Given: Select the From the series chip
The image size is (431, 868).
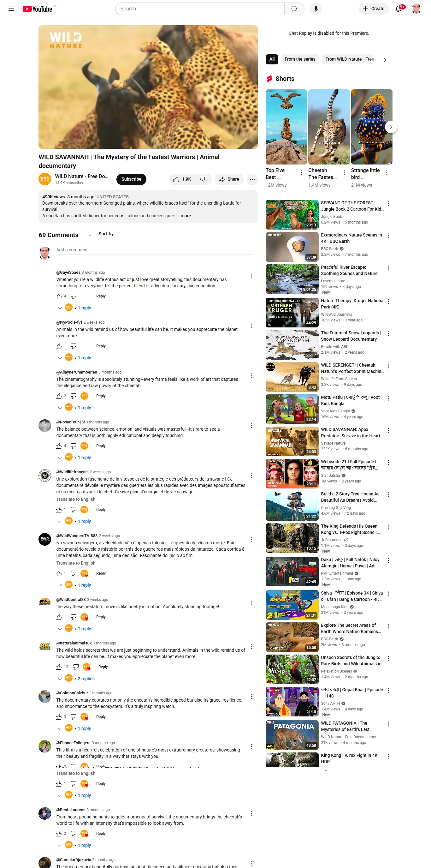Looking at the screenshot, I should pyautogui.click(x=300, y=59).
